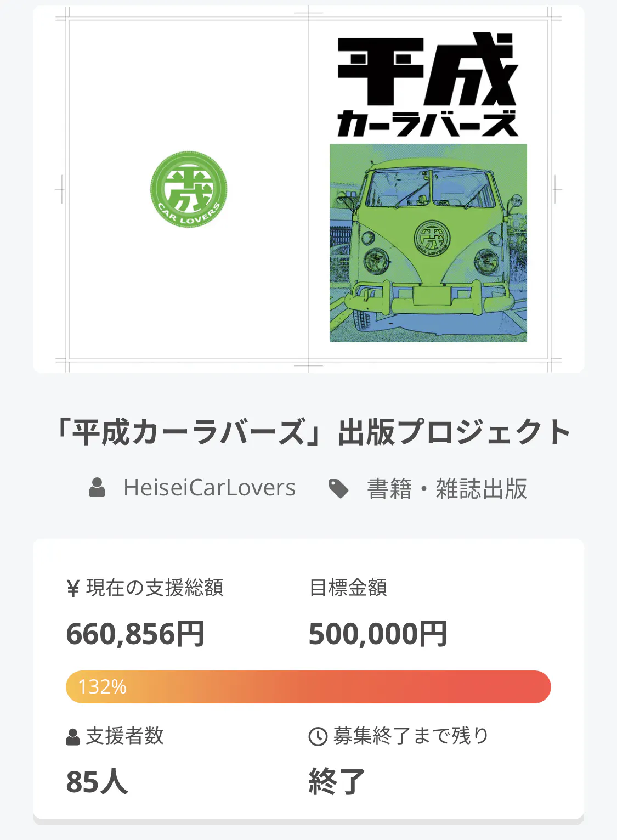Click the green CAR LOVERS round logo

(x=189, y=189)
